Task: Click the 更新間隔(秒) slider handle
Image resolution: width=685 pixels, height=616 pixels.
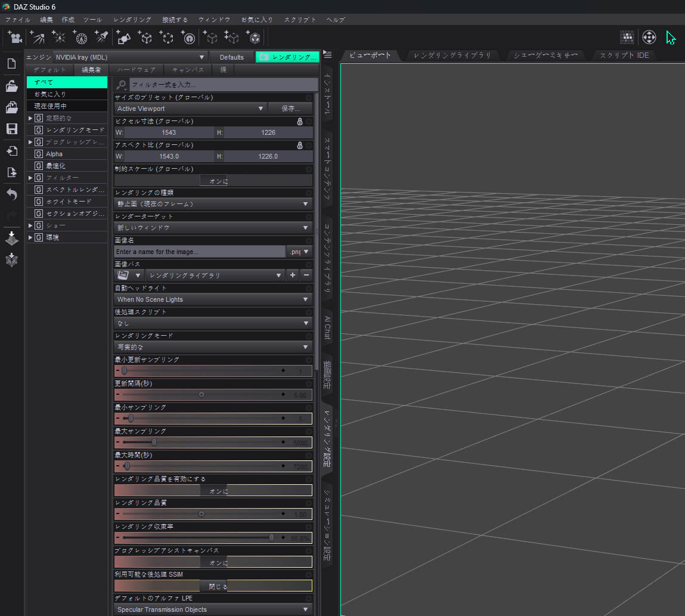Action: coord(202,395)
